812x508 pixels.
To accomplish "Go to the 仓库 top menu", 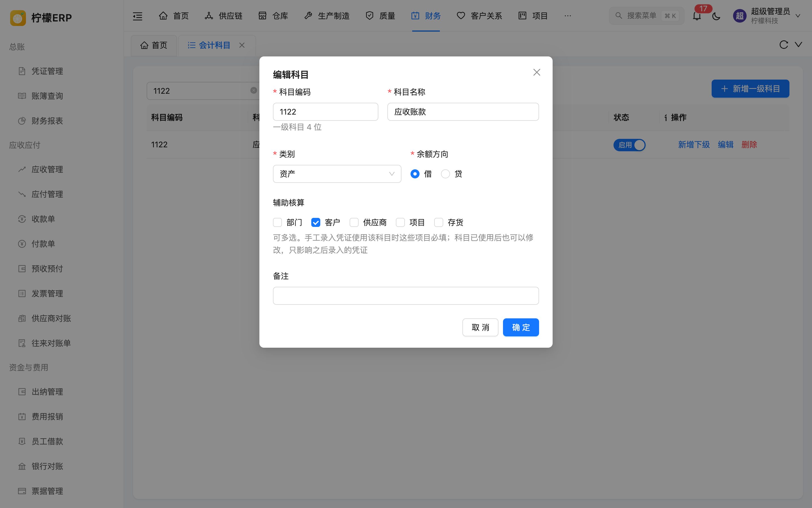I will pyautogui.click(x=273, y=16).
